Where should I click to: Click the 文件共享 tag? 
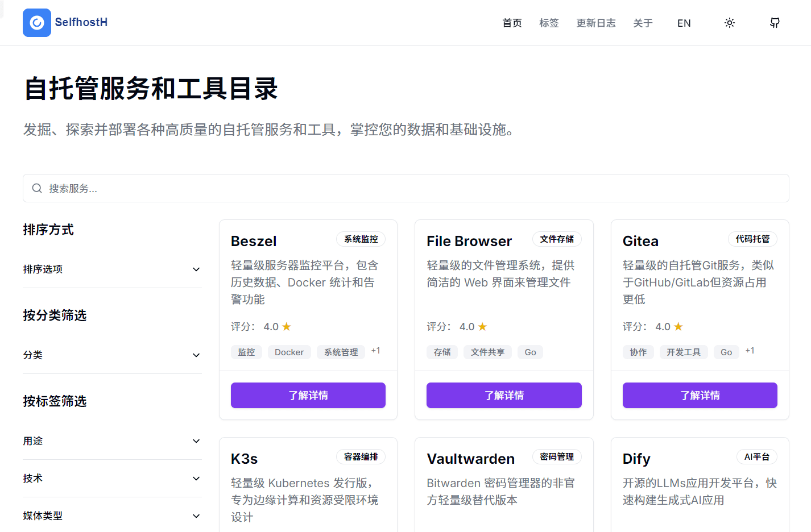[x=487, y=352]
